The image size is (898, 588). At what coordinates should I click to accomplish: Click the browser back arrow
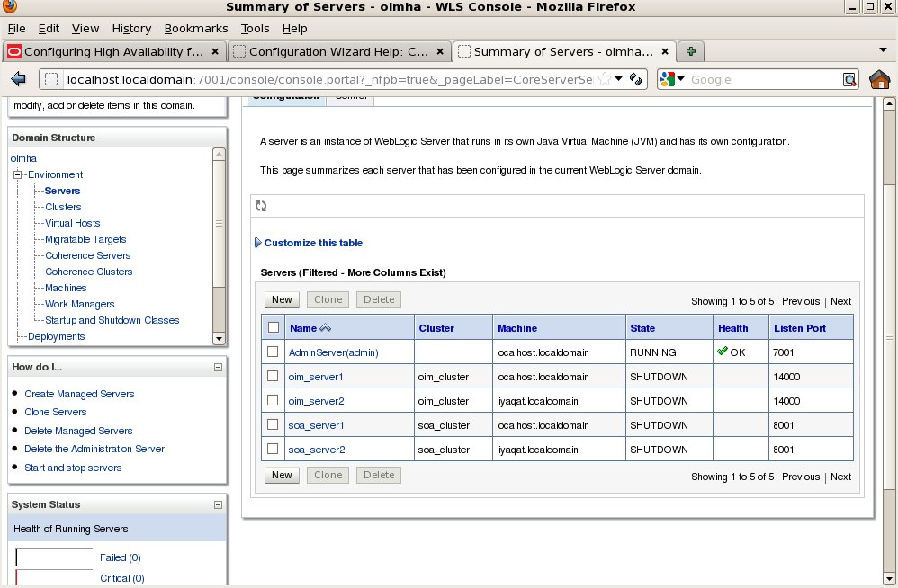(x=18, y=79)
